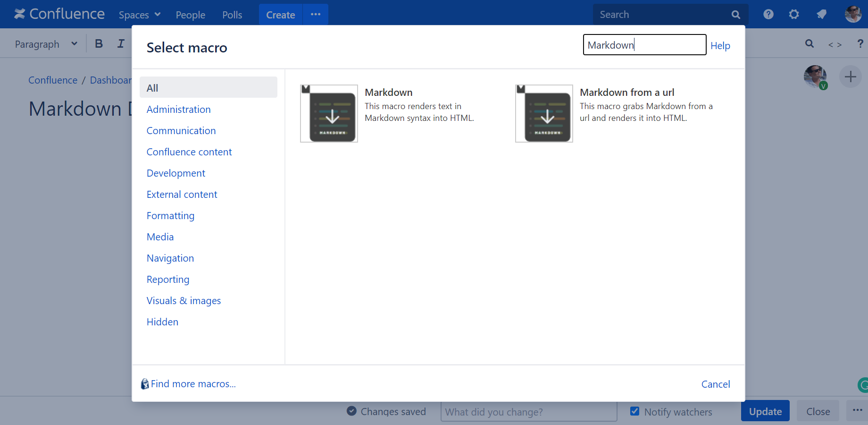Open the editor more actions ellipsis
This screenshot has width=868, height=425.
pyautogui.click(x=857, y=410)
